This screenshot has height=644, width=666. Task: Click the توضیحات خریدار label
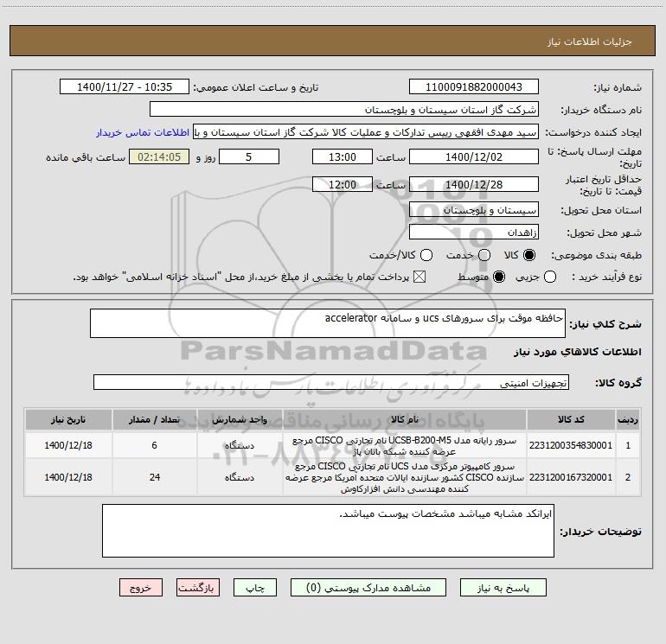[x=600, y=532]
